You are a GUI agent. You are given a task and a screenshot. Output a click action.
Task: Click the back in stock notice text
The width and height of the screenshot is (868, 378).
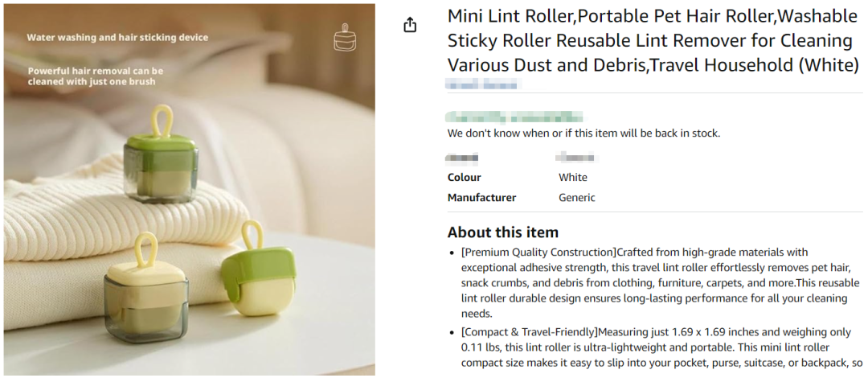pos(583,133)
